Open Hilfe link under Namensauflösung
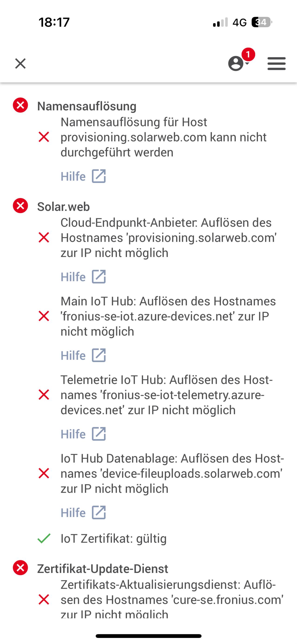The height and width of the screenshot is (644, 297). (83, 176)
